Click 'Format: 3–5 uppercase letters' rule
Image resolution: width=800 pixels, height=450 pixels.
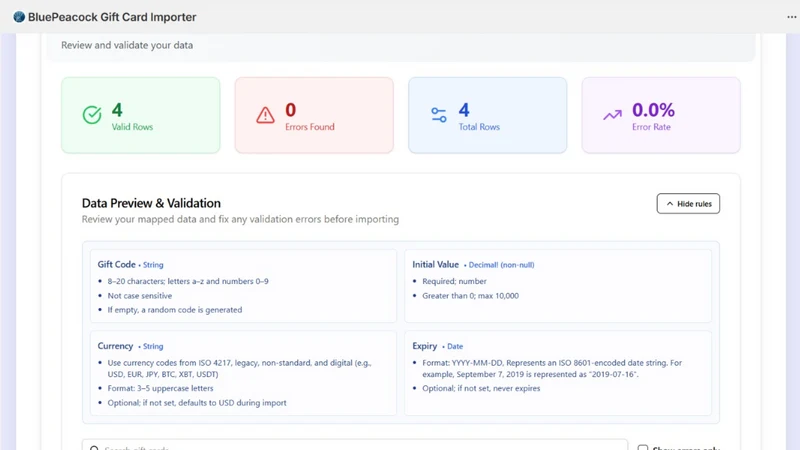(160, 388)
